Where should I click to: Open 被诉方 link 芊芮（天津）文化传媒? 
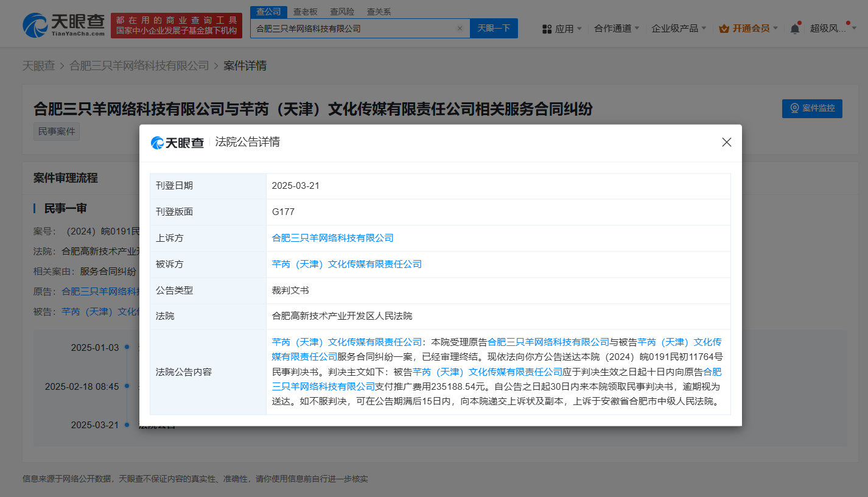(346, 264)
